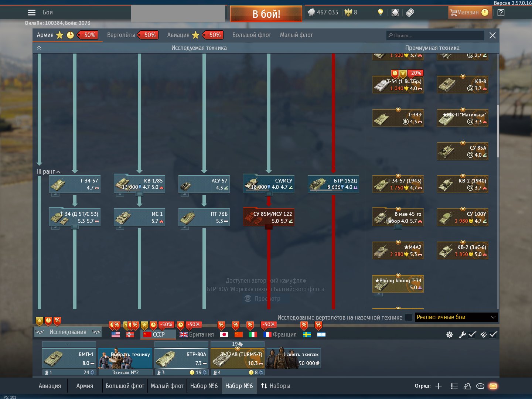Open the help question mark icon

501,13
